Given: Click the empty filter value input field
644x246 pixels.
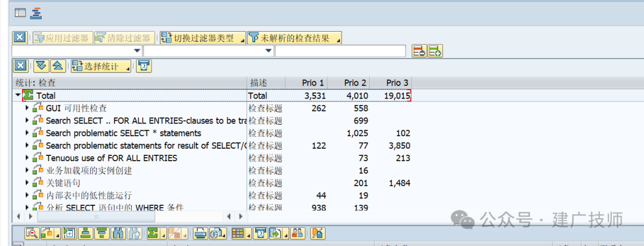Looking at the screenshot, I should [x=340, y=51].
